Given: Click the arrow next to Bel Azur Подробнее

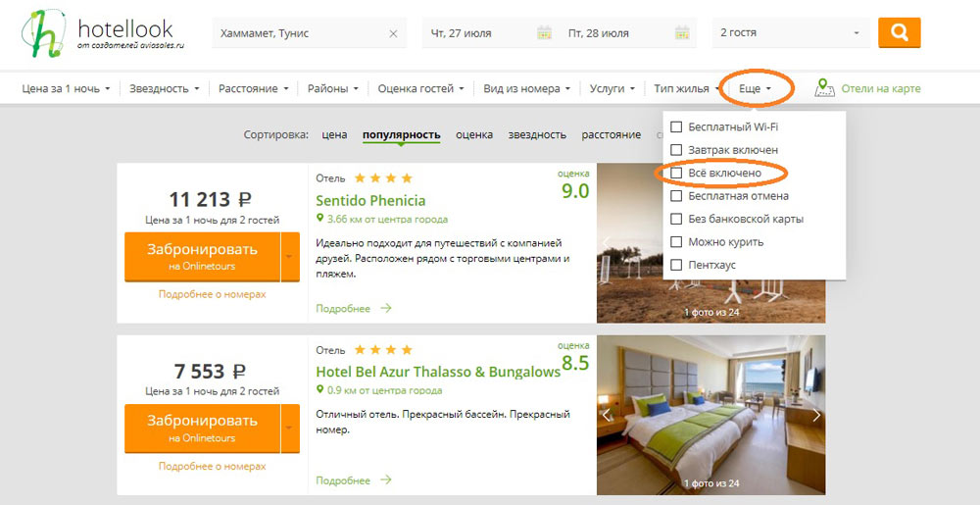Looking at the screenshot, I should (x=385, y=480).
